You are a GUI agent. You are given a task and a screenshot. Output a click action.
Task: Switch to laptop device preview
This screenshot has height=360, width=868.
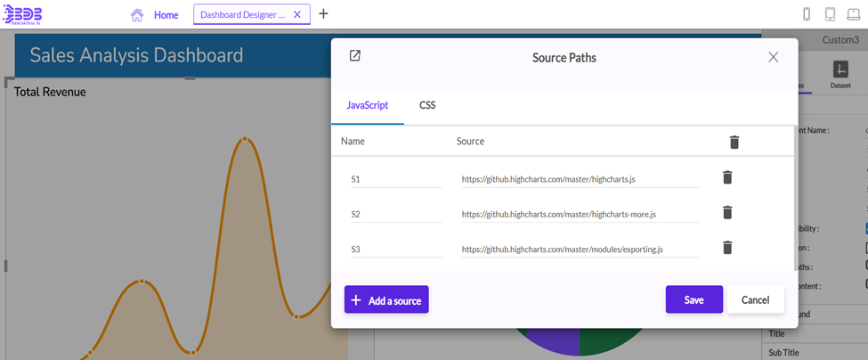point(854,14)
